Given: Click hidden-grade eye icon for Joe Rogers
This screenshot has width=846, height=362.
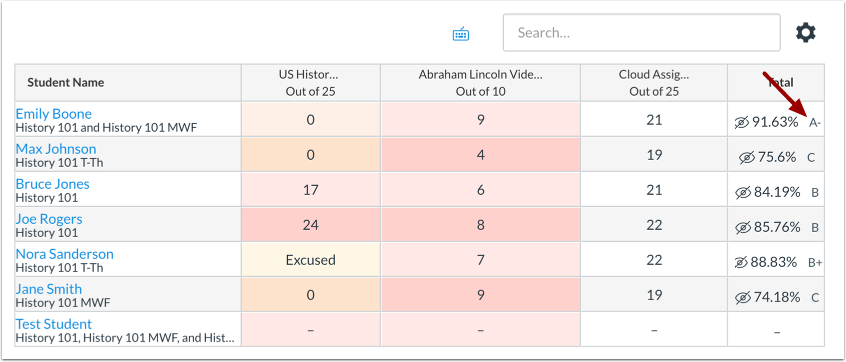Looking at the screenshot, I should 743,228.
